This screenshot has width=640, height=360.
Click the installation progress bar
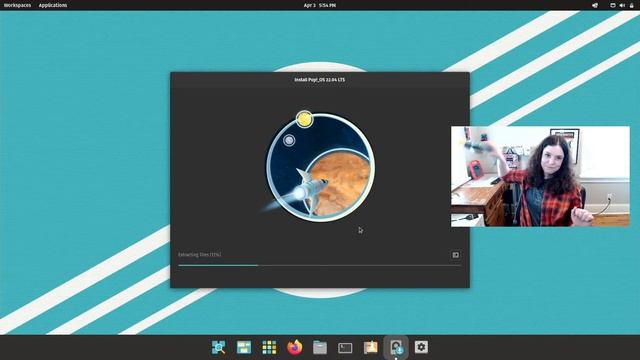(320, 265)
